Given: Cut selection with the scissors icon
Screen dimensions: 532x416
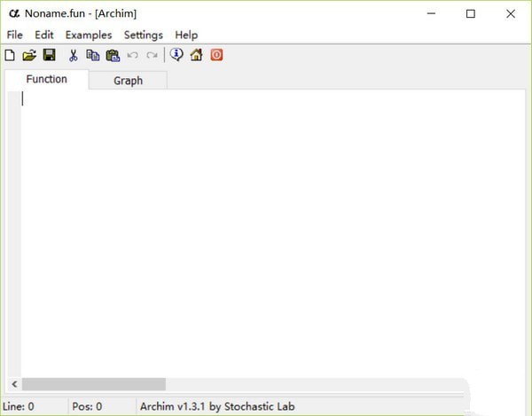Looking at the screenshot, I should click(x=73, y=55).
